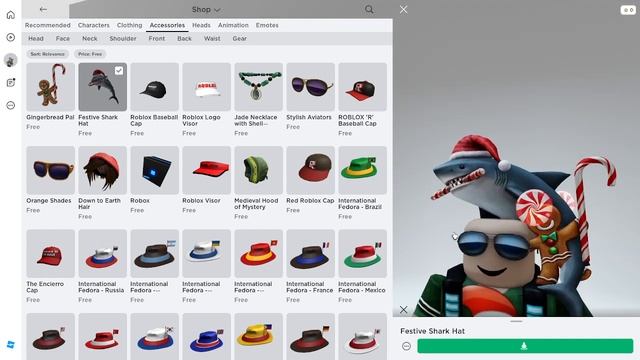Select the Roblox Baseball Cap thumbnail

155,87
